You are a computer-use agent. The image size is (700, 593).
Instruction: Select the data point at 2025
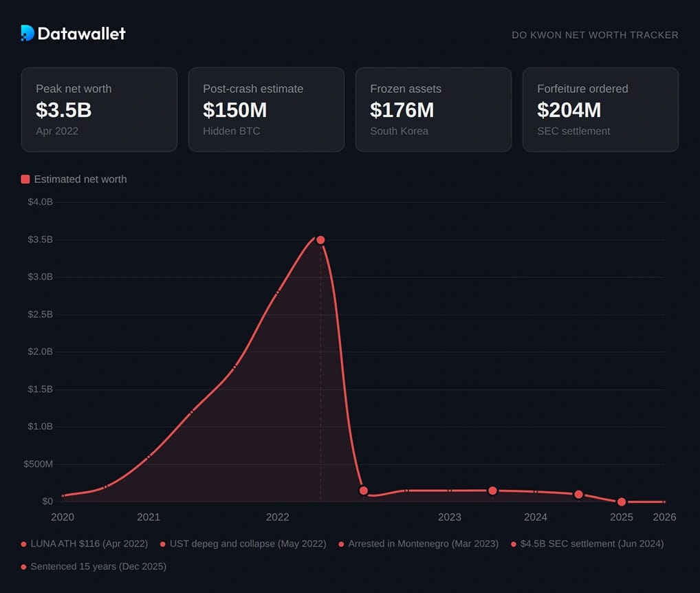(x=622, y=502)
